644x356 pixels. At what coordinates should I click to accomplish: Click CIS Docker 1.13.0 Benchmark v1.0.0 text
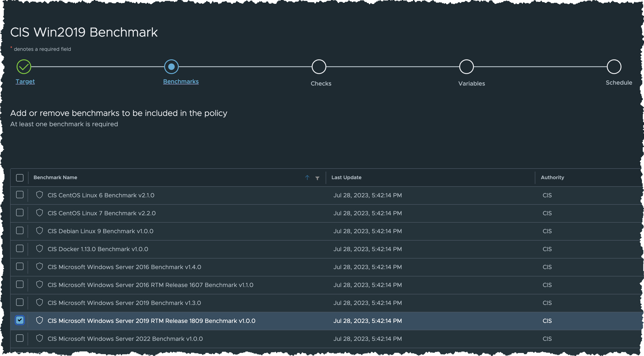click(98, 249)
